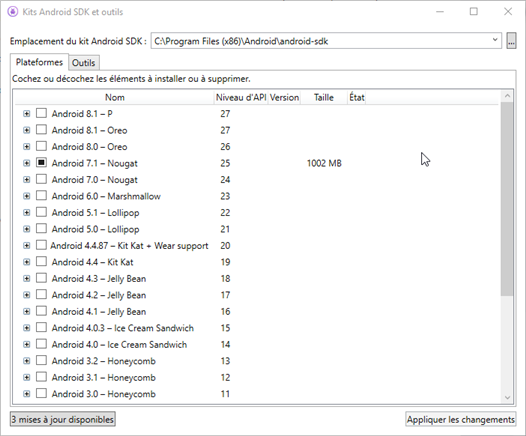Expand the Android 4.4 – Kit Kat node

27,262
